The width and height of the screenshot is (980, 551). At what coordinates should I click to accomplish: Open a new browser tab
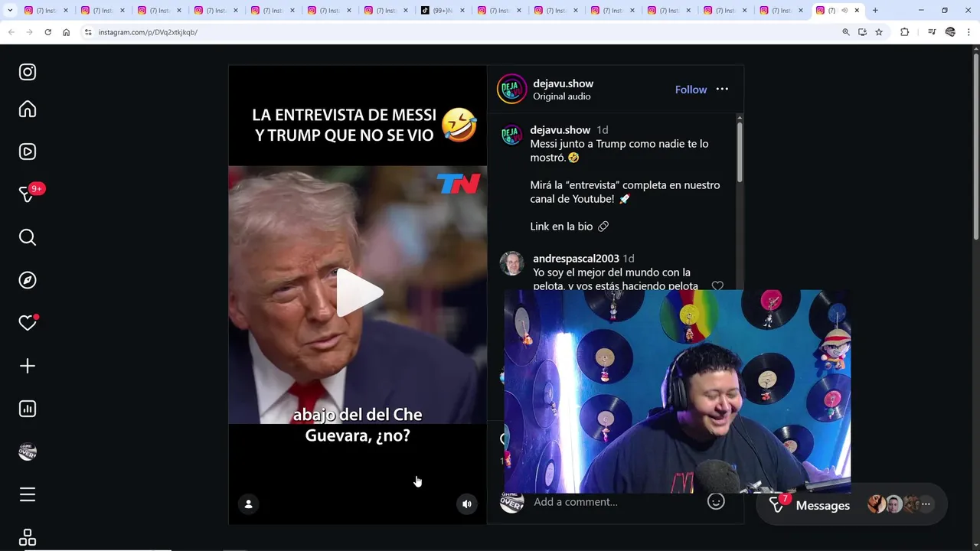click(875, 11)
